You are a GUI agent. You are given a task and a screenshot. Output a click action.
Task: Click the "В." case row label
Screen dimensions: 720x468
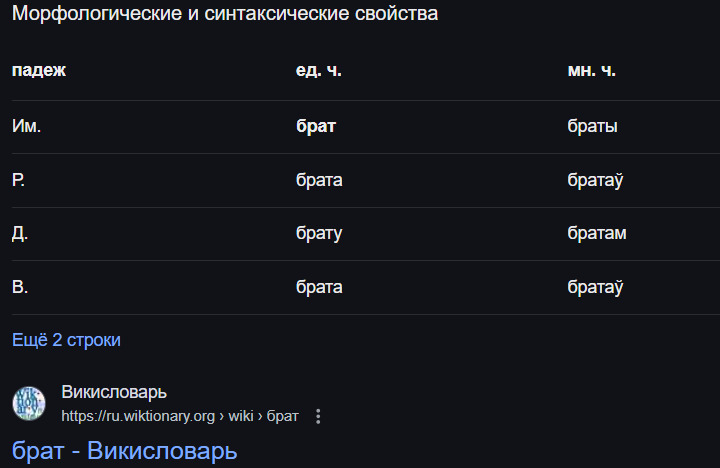tap(19, 287)
